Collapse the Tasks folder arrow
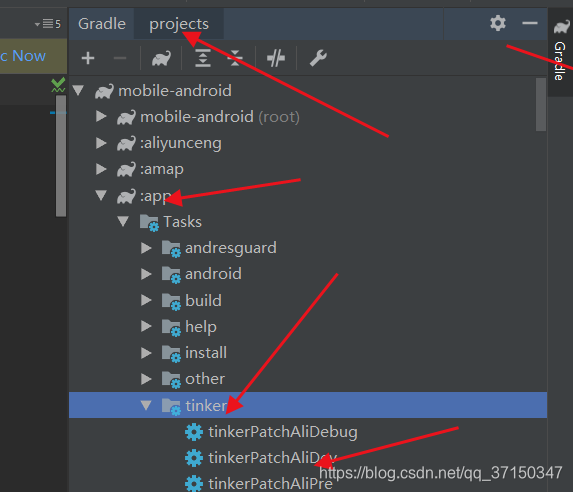 tap(123, 221)
